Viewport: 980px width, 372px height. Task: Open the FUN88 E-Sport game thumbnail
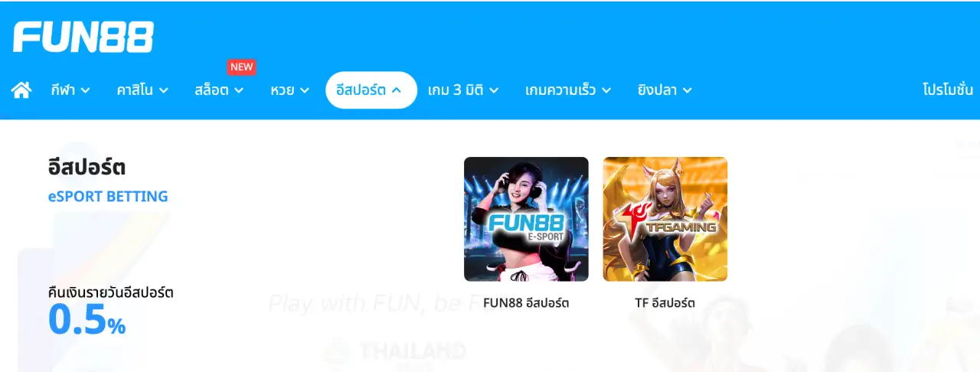(x=526, y=219)
